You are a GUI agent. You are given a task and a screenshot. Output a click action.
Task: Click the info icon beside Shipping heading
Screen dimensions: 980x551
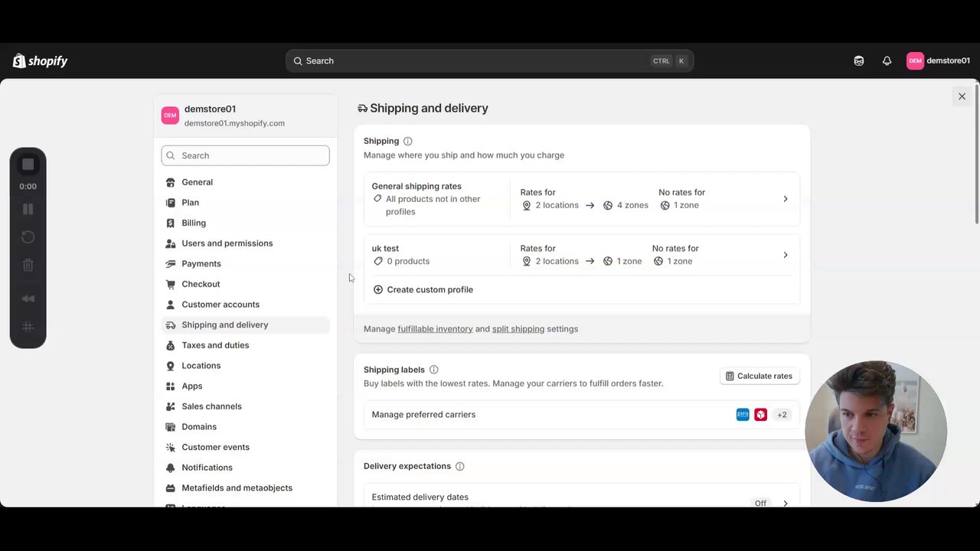(x=408, y=141)
